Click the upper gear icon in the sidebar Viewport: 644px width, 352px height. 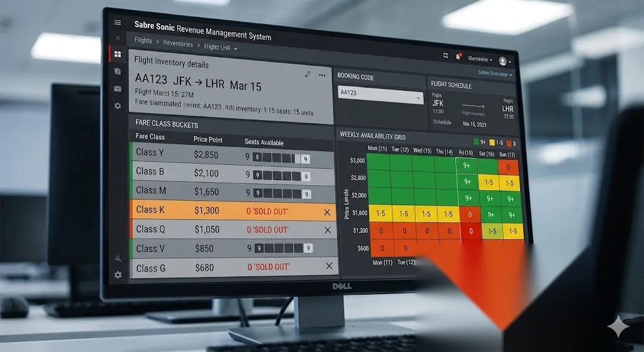point(118,106)
